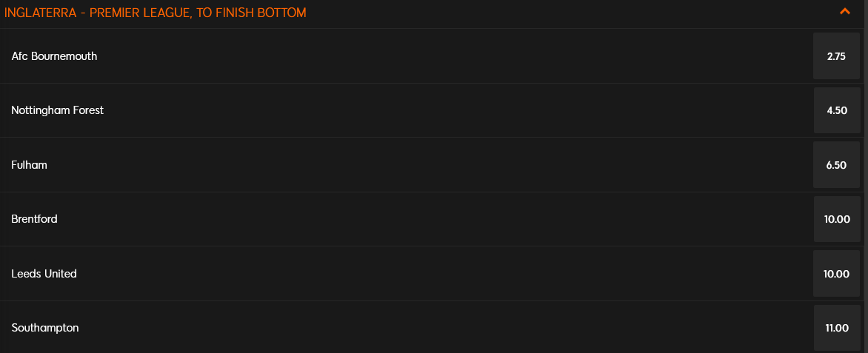Click the Fulham team name
868x353 pixels.
click(x=30, y=165)
